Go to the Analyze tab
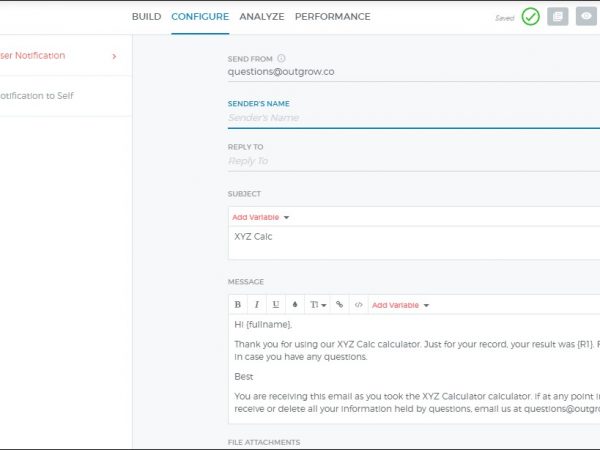This screenshot has height=450, width=600. click(x=262, y=17)
